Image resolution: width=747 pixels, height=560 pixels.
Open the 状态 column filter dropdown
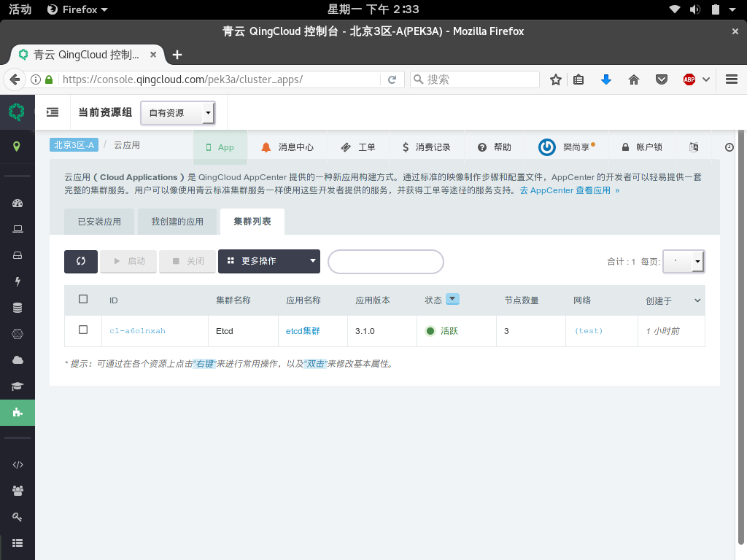point(452,299)
